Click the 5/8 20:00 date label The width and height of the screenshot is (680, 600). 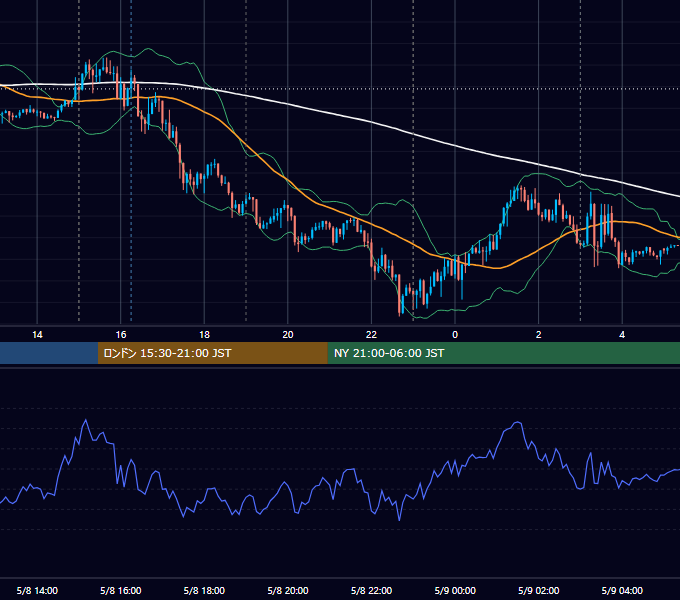point(288,590)
